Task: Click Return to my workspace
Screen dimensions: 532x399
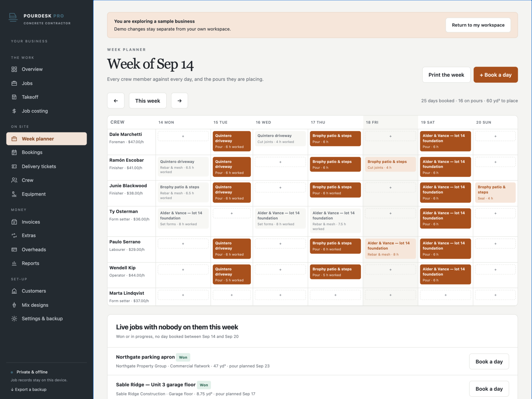Action: point(478,25)
